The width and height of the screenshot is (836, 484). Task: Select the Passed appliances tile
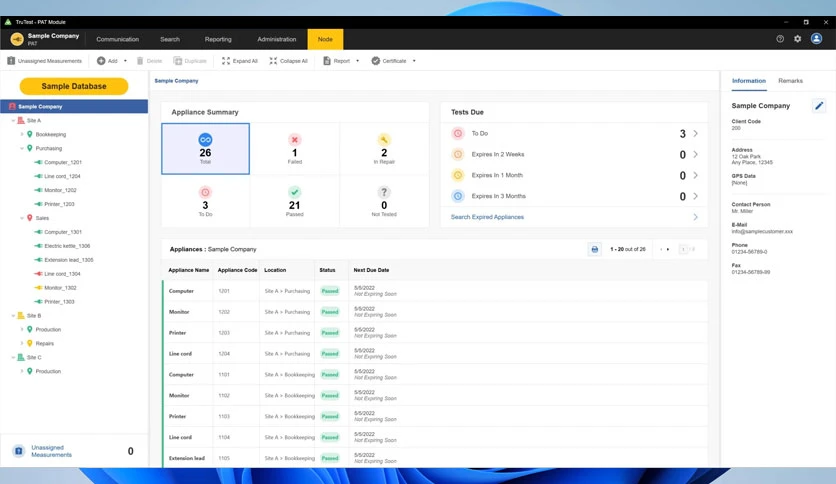(294, 201)
